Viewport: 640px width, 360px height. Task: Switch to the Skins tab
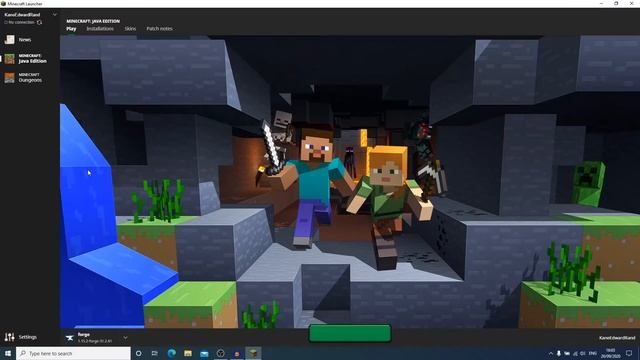tap(130, 29)
